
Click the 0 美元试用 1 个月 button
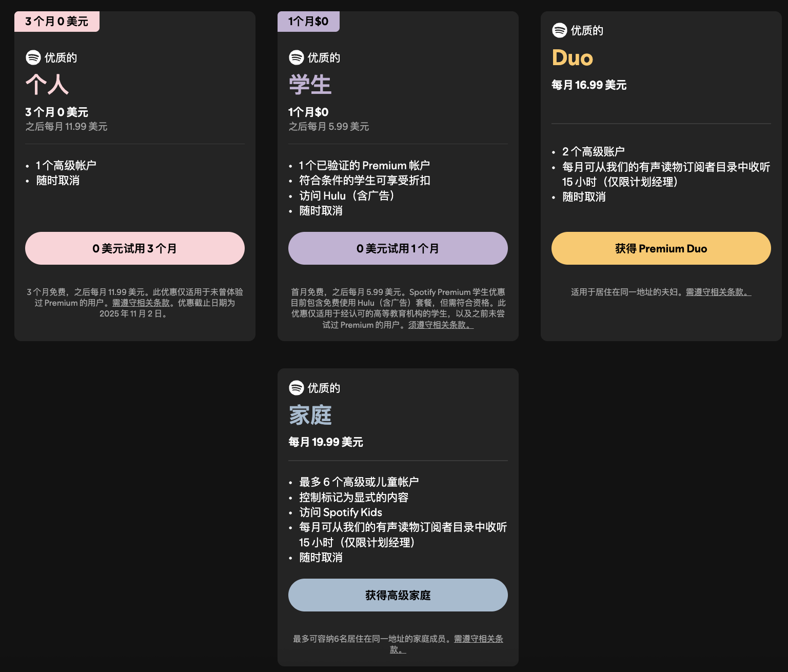(398, 248)
